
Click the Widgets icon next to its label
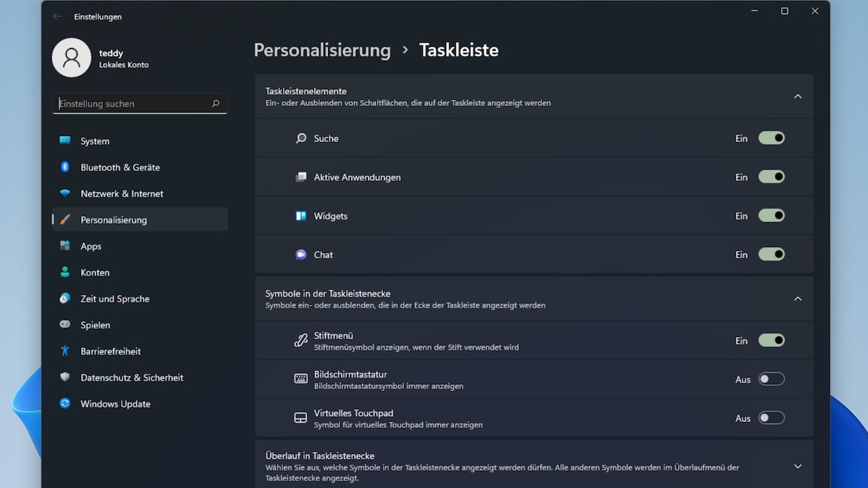pos(301,215)
